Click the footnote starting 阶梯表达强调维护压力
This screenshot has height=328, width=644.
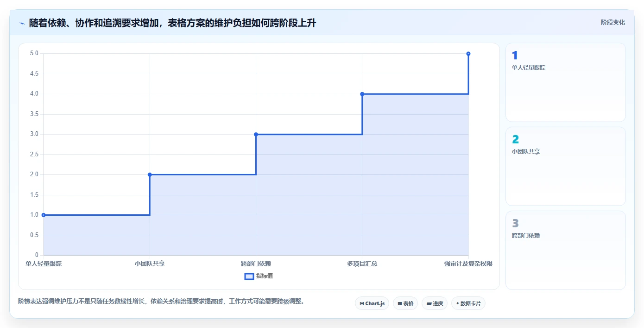click(x=162, y=301)
